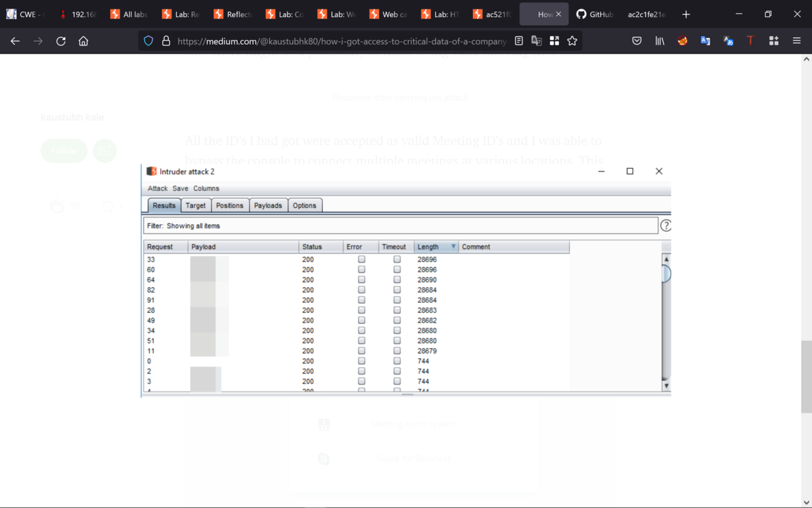Open the translate page icon in address bar
Screen dimensions: 812x508
(537, 41)
